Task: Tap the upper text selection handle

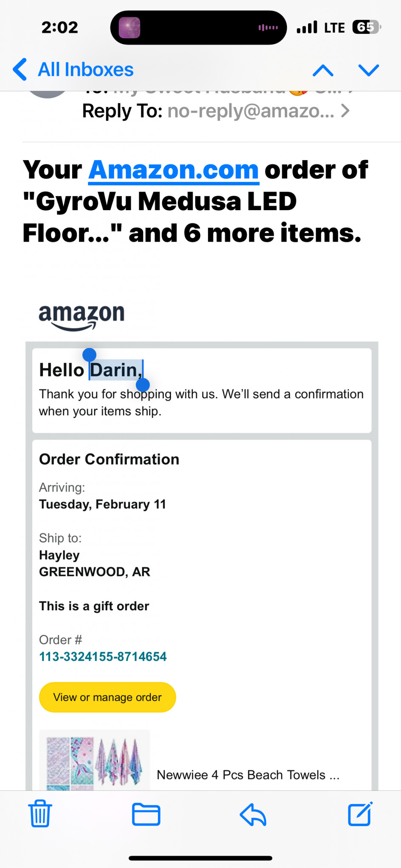Action: [x=89, y=355]
